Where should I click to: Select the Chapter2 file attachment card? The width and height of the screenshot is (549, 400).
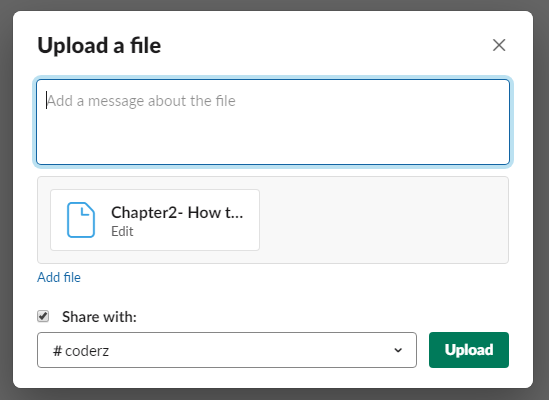[155, 220]
